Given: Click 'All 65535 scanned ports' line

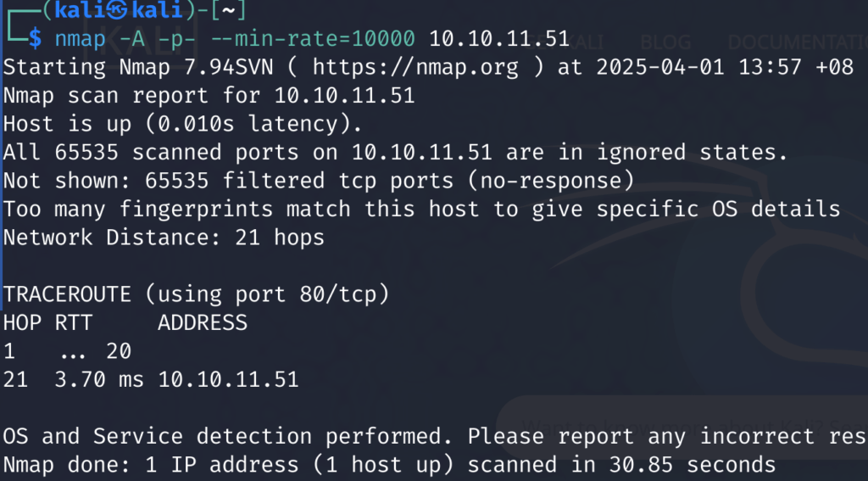Looking at the screenshot, I should coord(395,152).
